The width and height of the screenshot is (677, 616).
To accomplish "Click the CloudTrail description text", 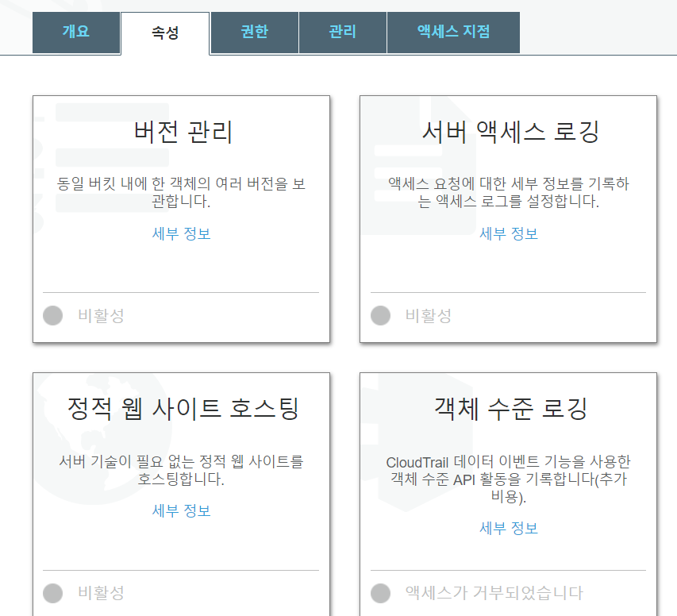I will click(509, 479).
